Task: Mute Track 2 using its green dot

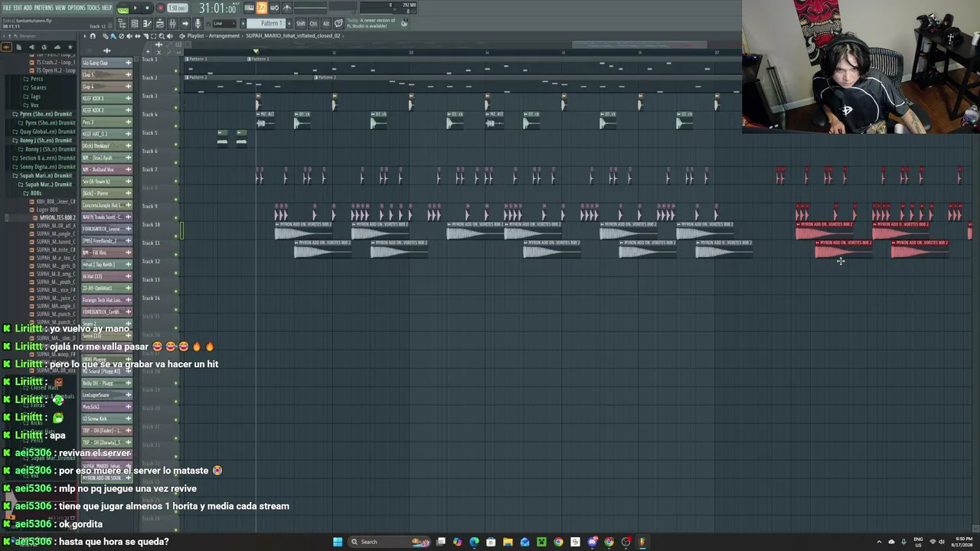Action: 176,90
